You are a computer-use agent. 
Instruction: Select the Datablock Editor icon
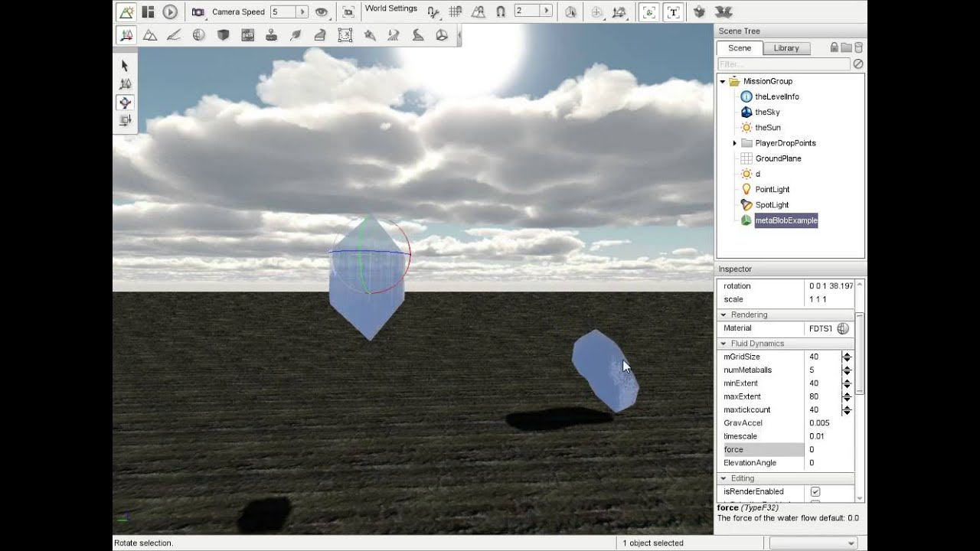247,34
